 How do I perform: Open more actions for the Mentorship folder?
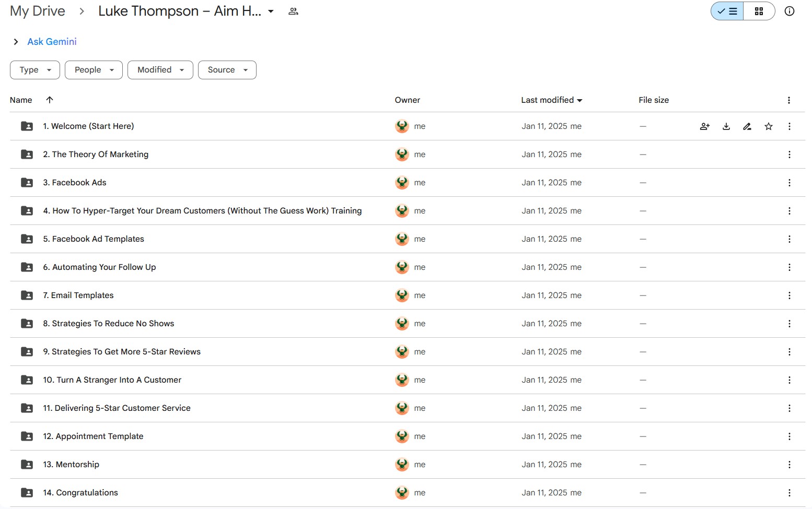tap(789, 465)
